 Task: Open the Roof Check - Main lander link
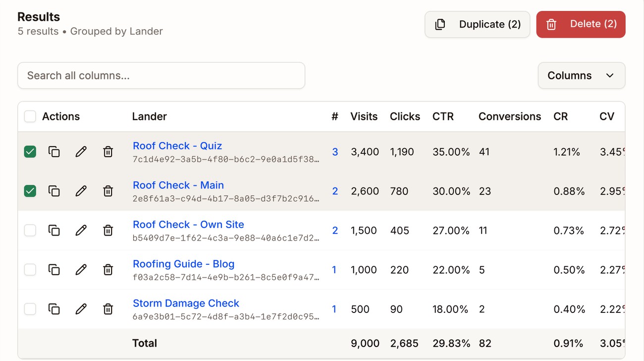point(178,185)
